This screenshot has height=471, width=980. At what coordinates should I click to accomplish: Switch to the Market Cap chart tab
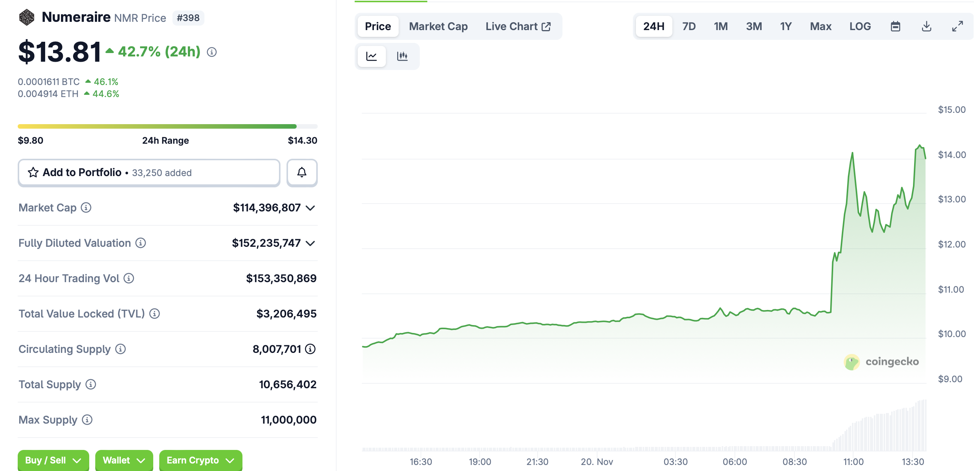tap(438, 26)
